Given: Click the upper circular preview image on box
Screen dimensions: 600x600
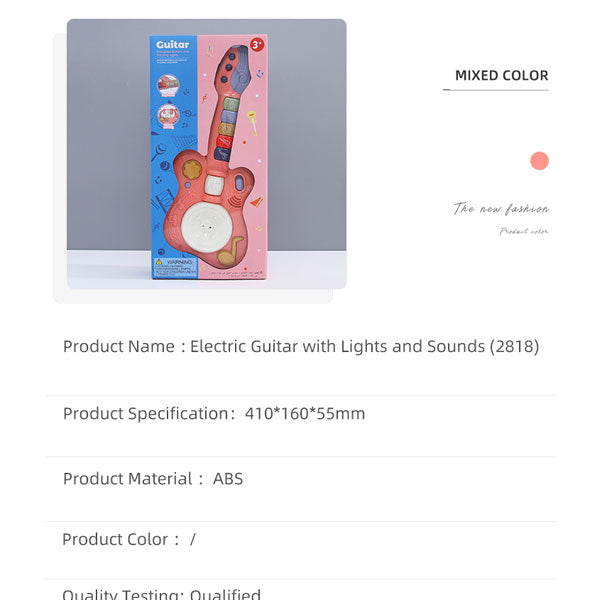Looking at the screenshot, I should tap(168, 87).
